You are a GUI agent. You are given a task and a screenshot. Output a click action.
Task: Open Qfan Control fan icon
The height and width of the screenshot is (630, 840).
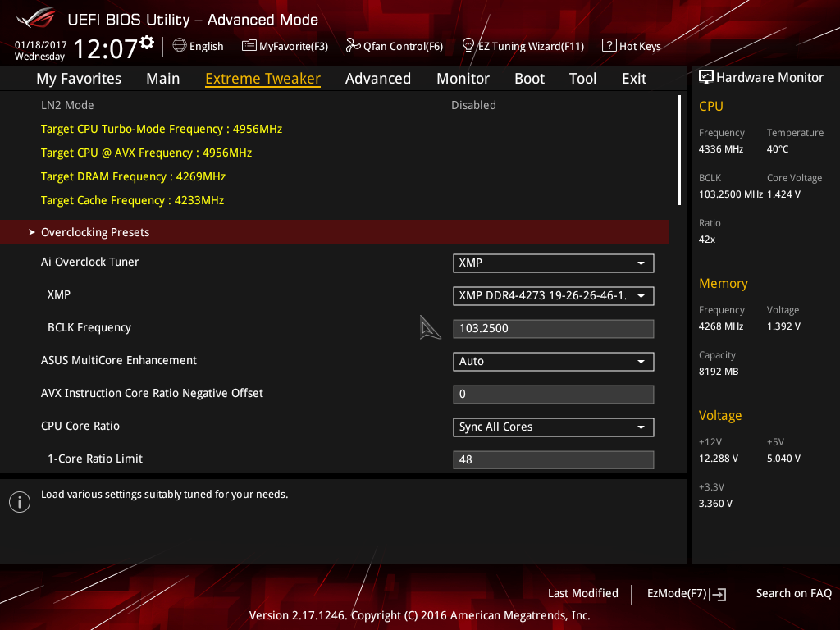(353, 46)
